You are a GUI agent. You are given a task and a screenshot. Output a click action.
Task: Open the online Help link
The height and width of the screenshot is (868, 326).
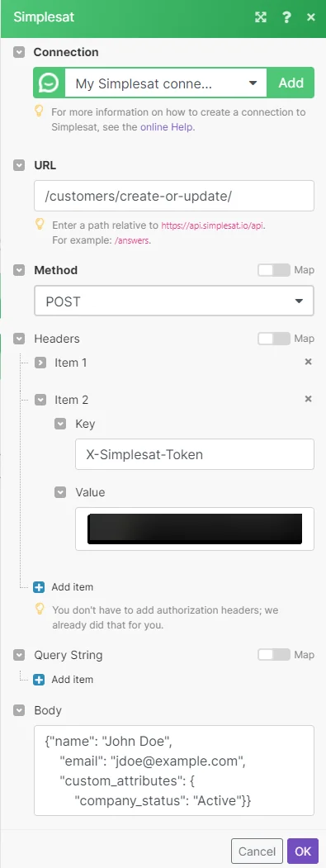coord(168,126)
